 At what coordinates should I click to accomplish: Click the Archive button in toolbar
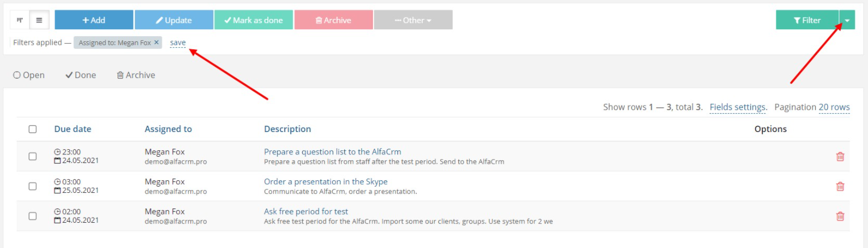(x=333, y=20)
